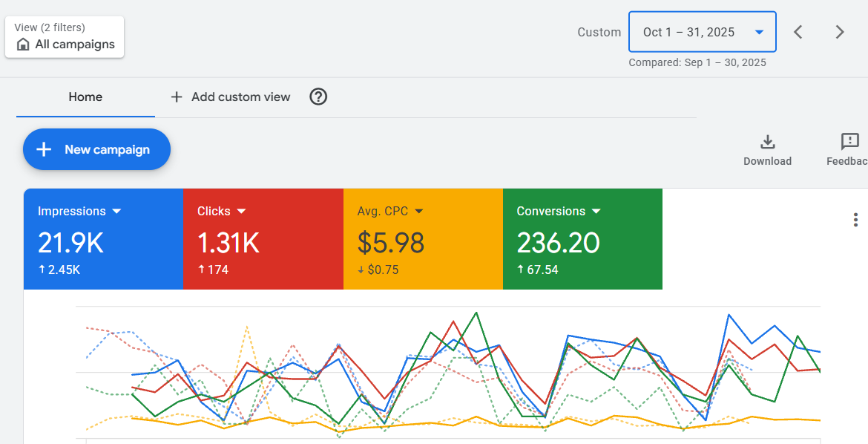The image size is (868, 444).
Task: Open the Conversions metric dropdown arrow
Action: (596, 212)
